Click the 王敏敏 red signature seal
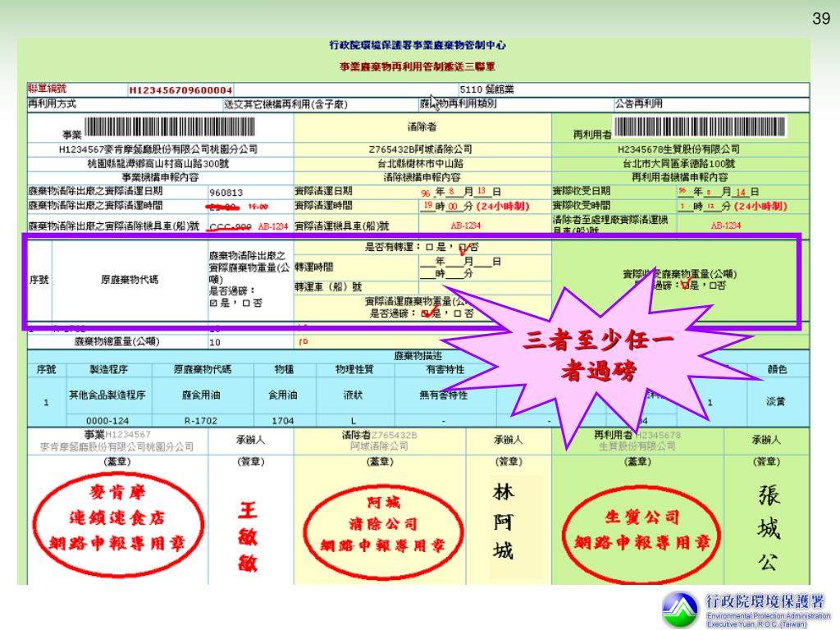Viewport: 840px width, 630px height. (248, 536)
